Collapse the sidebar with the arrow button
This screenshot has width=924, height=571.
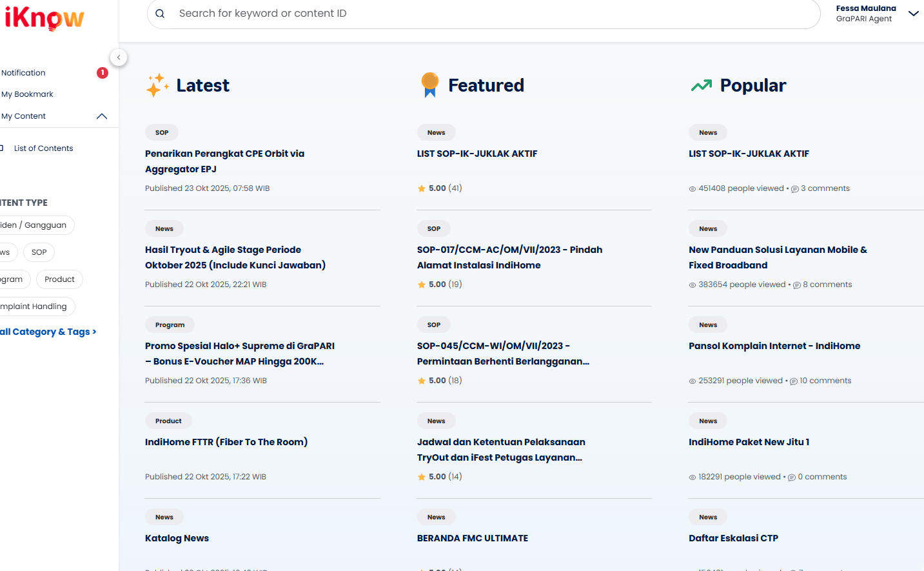click(x=119, y=57)
